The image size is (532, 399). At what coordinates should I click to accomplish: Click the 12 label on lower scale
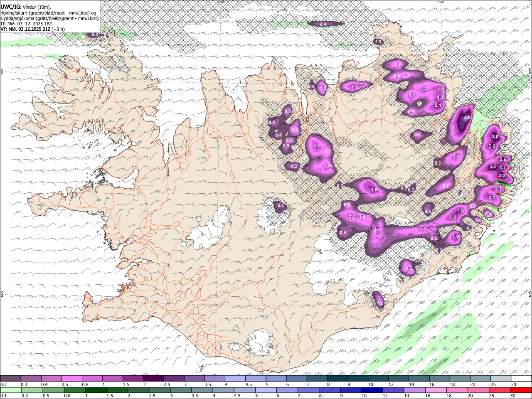point(385,396)
